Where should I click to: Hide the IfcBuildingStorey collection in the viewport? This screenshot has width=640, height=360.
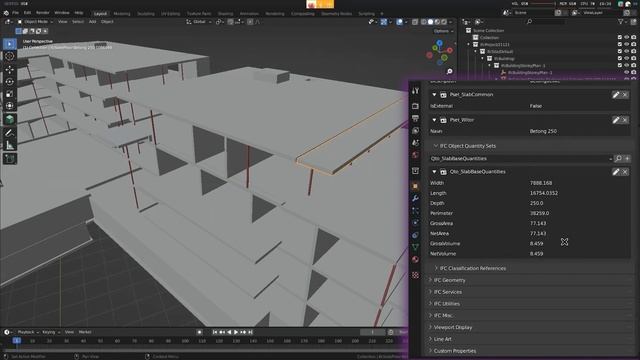click(627, 65)
